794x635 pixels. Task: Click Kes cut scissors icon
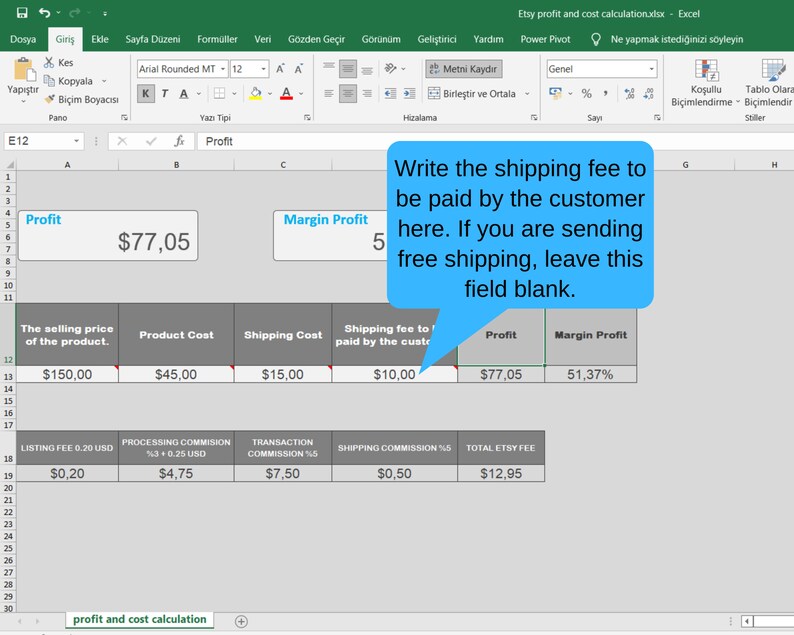tap(49, 62)
